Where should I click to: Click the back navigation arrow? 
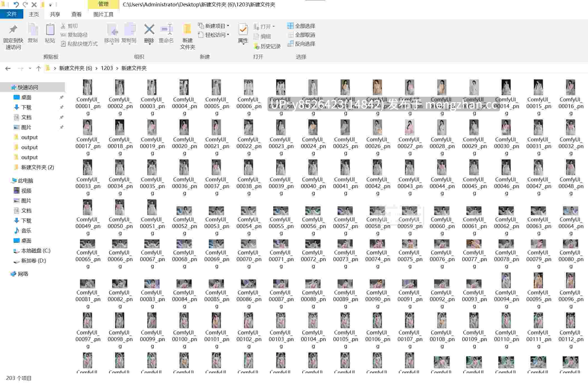pos(8,68)
